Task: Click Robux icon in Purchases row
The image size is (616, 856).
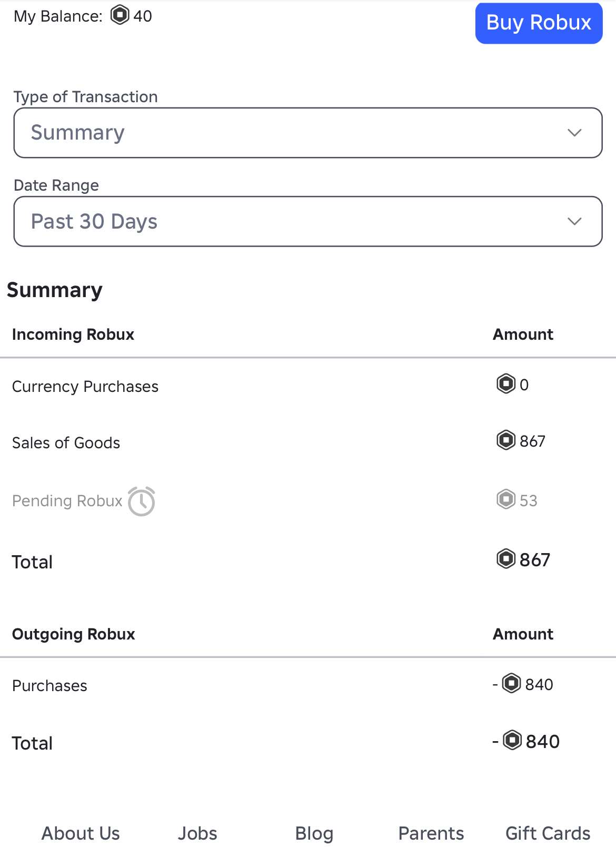Action: point(512,683)
